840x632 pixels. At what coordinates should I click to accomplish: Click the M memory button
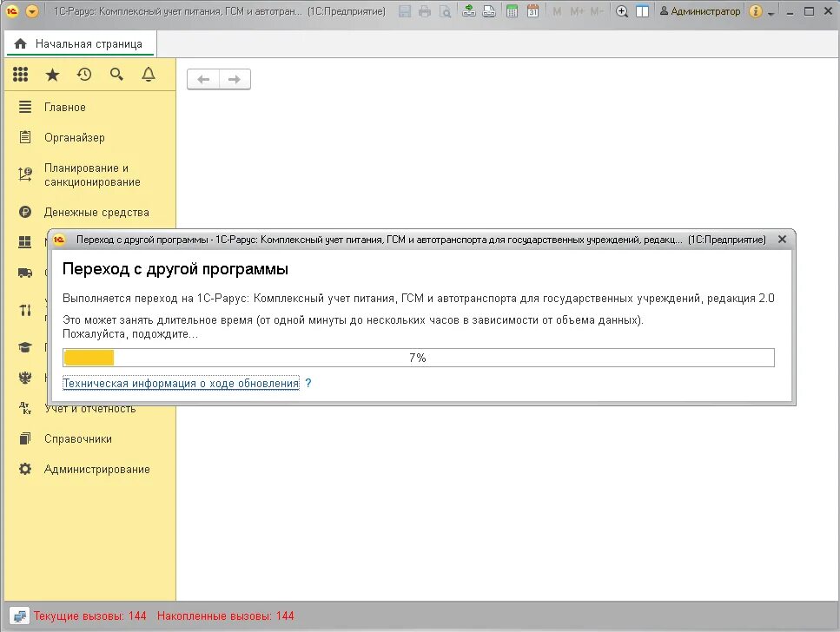[557, 11]
